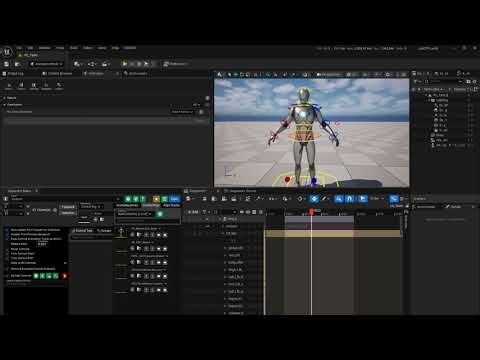The height and width of the screenshot is (360, 480).
Task: Switch to the Output Log tab
Action: click(13, 74)
